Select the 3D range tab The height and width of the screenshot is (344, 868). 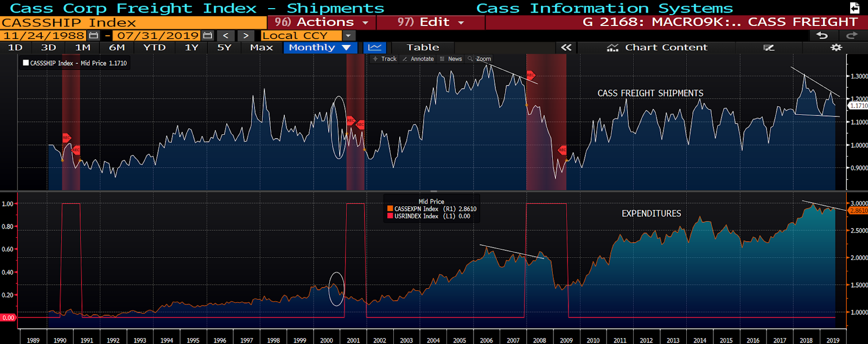click(49, 48)
